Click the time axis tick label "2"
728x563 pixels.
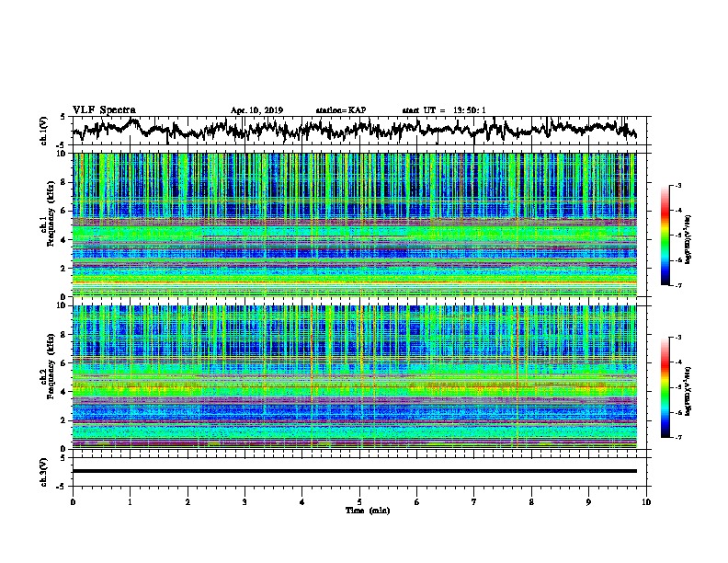tap(188, 501)
